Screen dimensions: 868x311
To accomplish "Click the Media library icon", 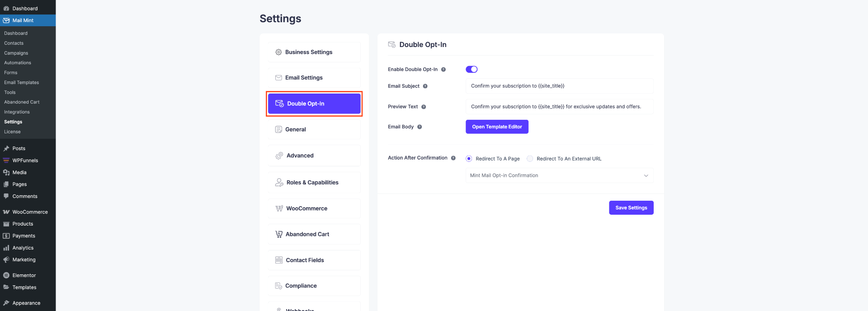I will (x=6, y=172).
